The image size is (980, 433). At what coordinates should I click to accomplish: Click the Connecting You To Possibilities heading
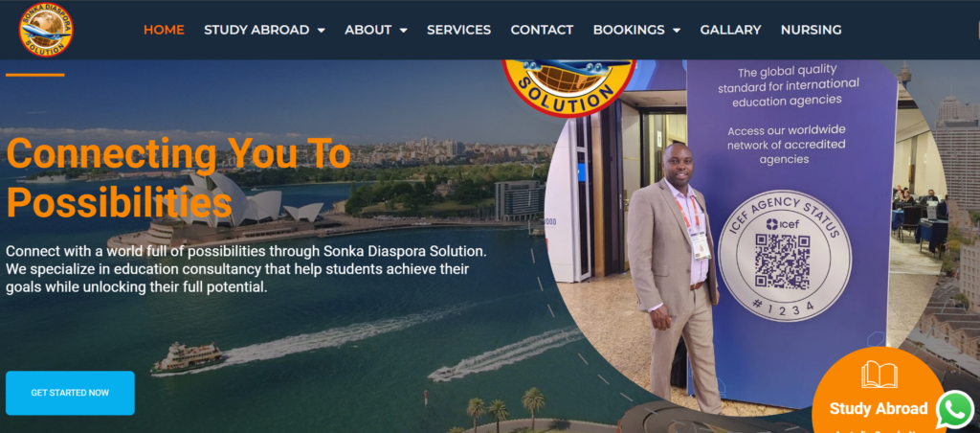(x=178, y=177)
